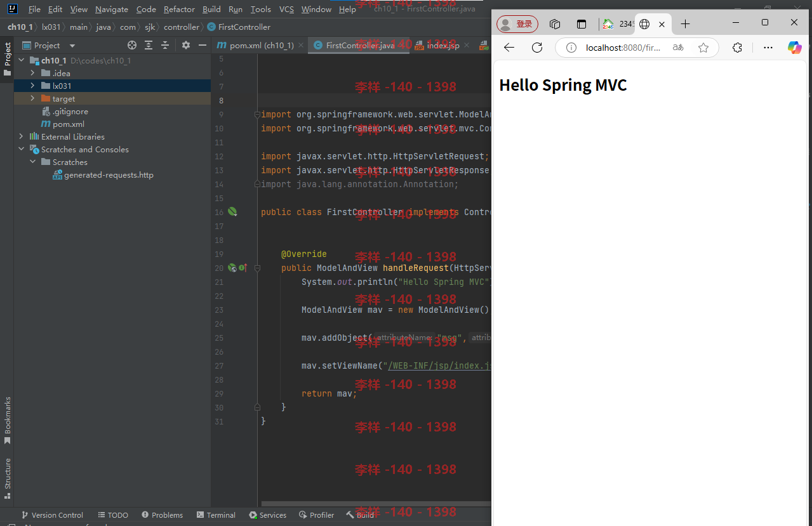Open browser Extensions puzzle icon
The image size is (812, 526).
coord(737,48)
